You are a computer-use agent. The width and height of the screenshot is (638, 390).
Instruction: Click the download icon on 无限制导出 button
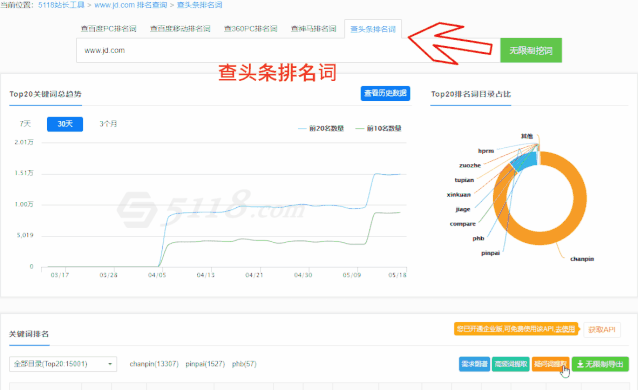pos(580,364)
